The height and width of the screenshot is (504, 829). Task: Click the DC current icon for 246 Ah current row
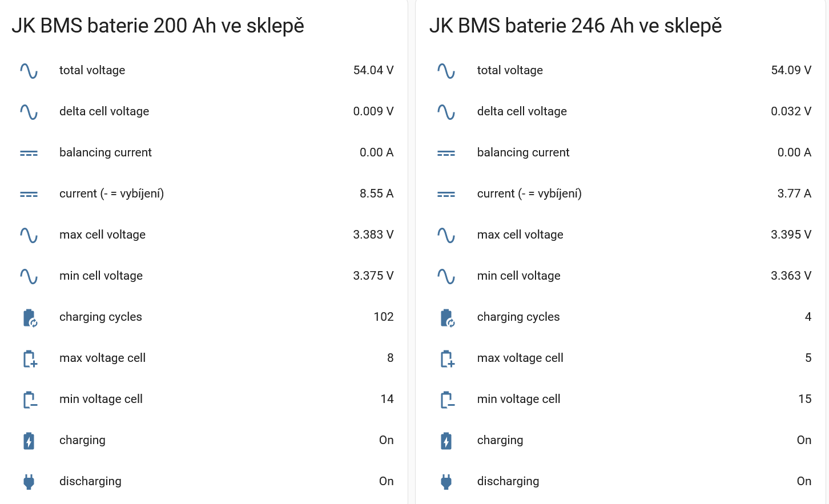coord(446,194)
